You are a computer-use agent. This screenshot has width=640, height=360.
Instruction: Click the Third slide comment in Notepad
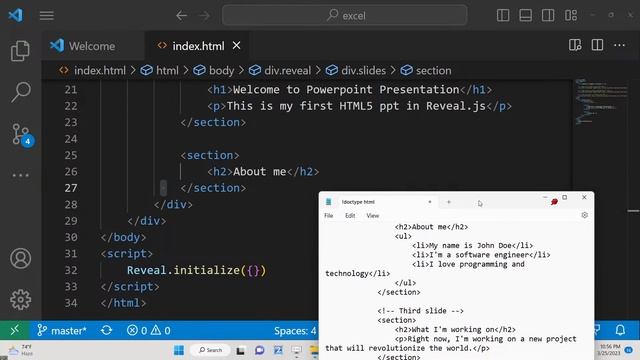pos(420,311)
